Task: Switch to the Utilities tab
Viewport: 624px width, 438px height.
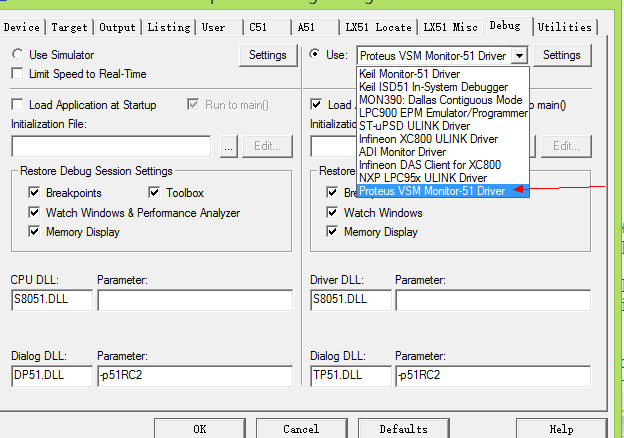Action: coord(565,27)
